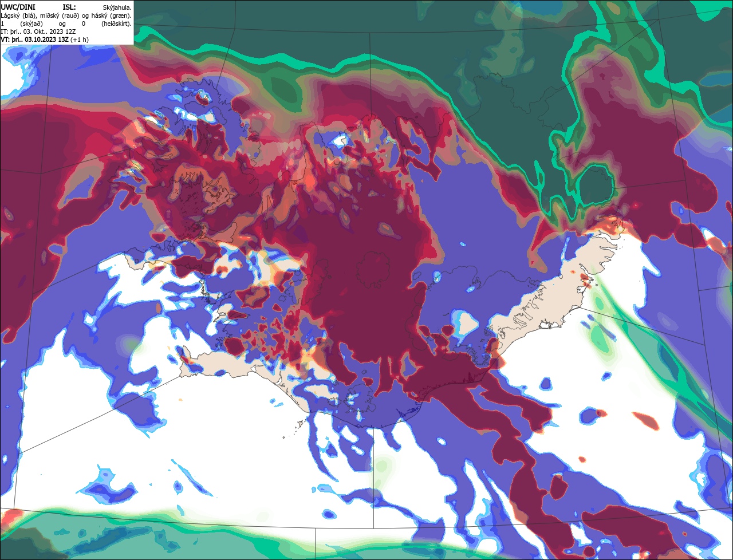The image size is (733, 560).
Task: Click the 'ISL:' label in legend
Action: point(69,7)
